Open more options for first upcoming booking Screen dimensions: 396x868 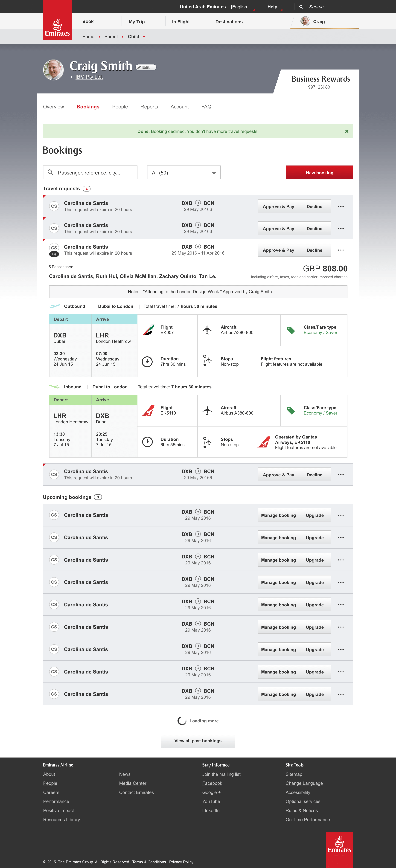click(341, 515)
